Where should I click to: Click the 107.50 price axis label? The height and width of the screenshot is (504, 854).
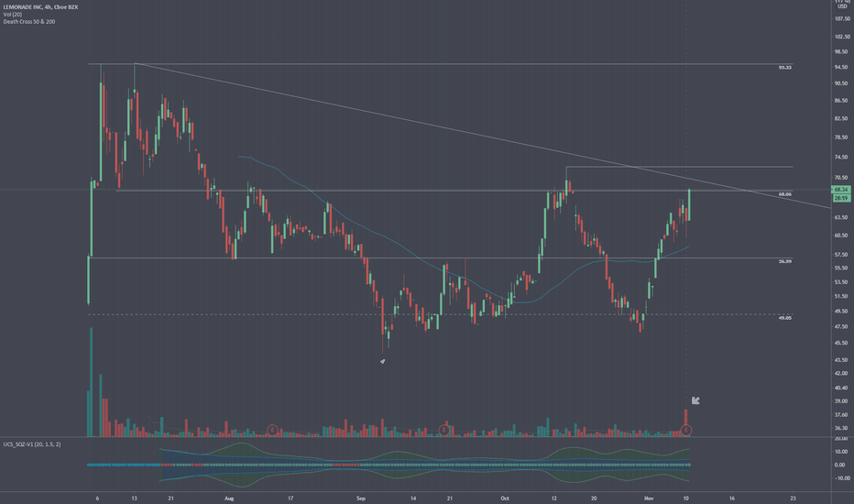point(841,18)
